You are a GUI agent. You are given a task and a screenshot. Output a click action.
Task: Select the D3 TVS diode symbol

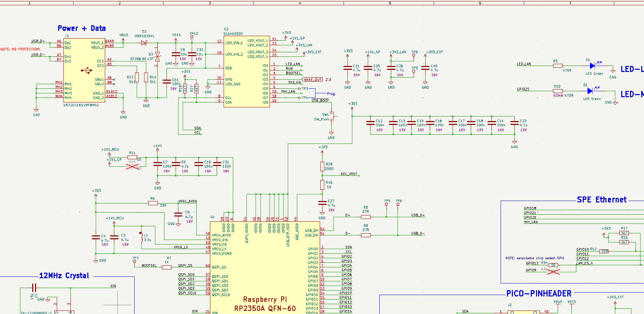coord(157,57)
